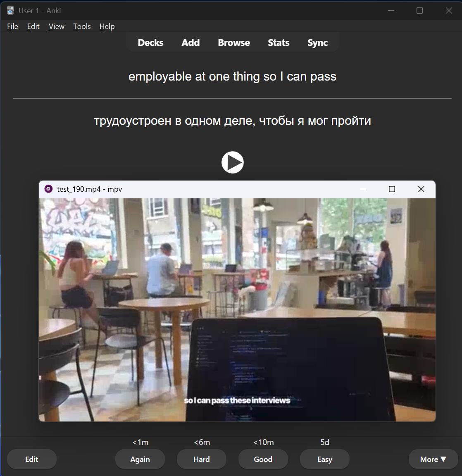Click Add to create a new card
The height and width of the screenshot is (476, 462).
[x=191, y=43]
